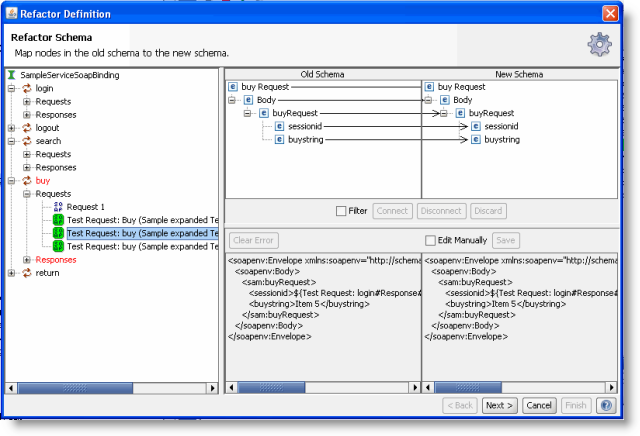
Task: Click the Old Schema column header
Action: click(322, 74)
